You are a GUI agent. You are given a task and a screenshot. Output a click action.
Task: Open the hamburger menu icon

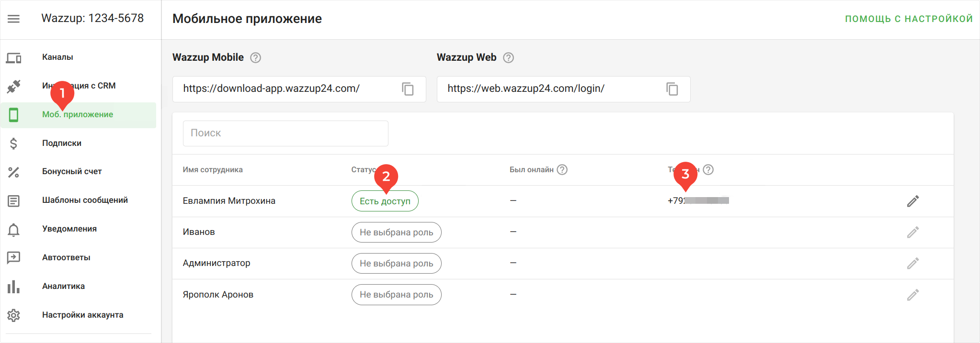pos(13,19)
